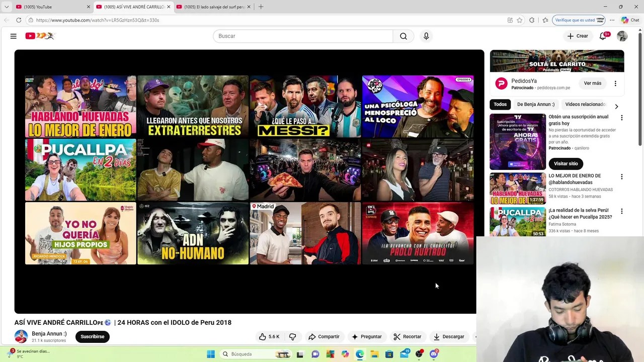
Task: Open Microsoft Store from the taskbar
Action: [x=389, y=354]
